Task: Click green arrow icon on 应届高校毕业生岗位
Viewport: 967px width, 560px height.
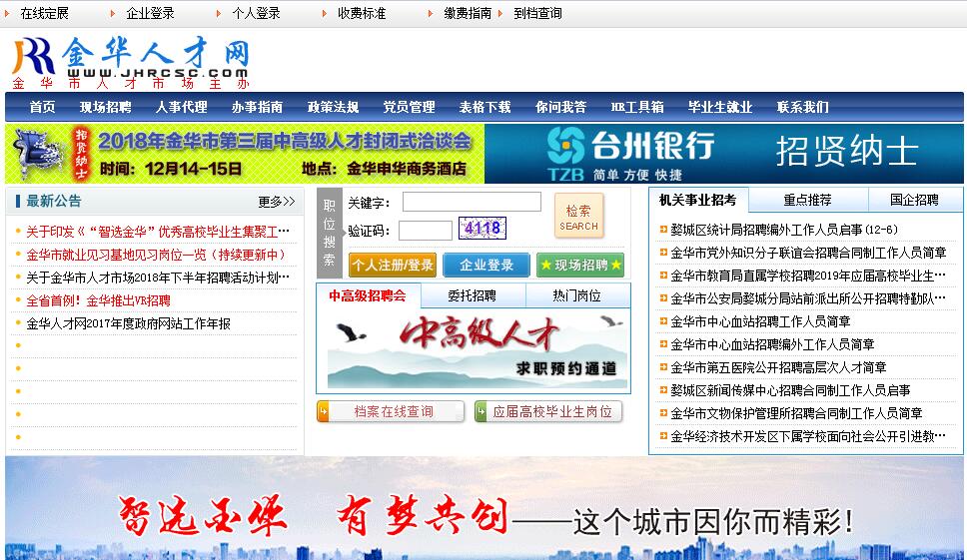Action: pyautogui.click(x=483, y=411)
